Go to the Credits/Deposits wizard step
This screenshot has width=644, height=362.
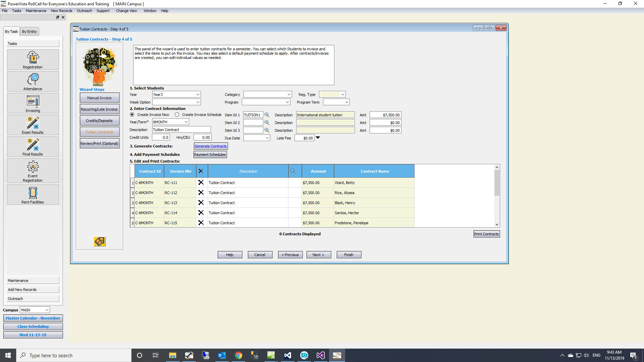point(100,121)
